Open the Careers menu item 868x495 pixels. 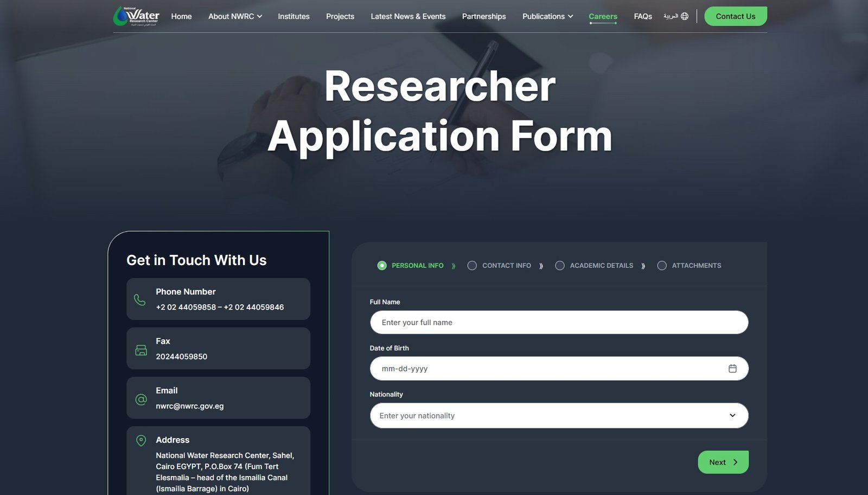pos(603,16)
